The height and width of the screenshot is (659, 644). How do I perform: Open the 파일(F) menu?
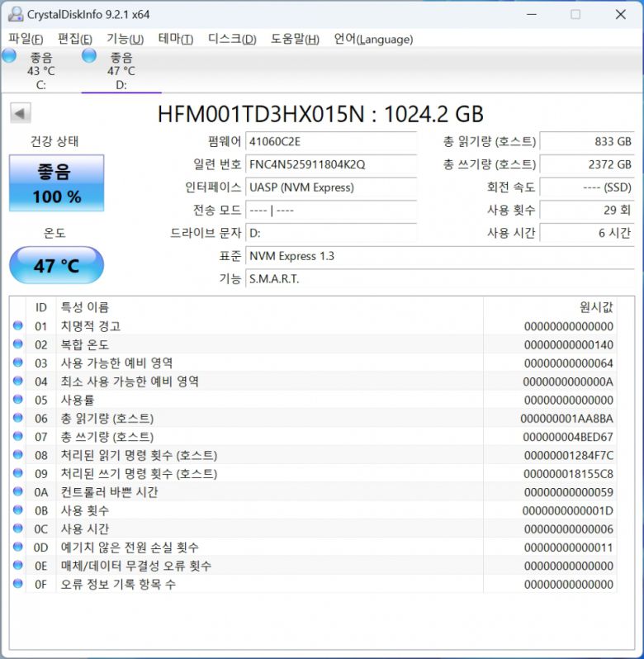click(26, 39)
